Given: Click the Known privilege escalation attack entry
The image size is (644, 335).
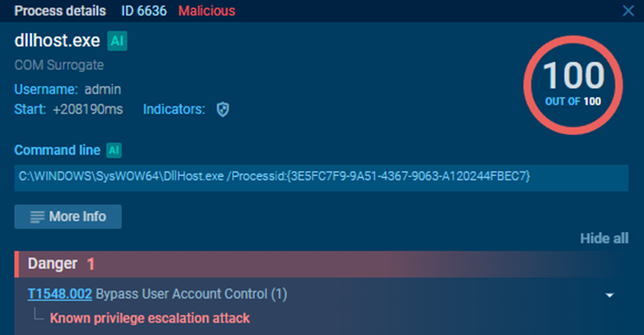Looking at the screenshot, I should (149, 318).
